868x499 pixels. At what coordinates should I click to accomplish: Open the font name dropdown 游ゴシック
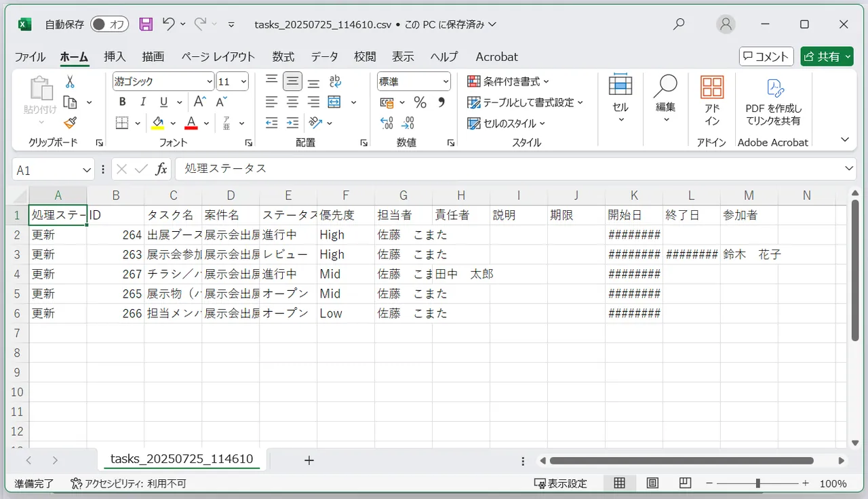pos(210,81)
